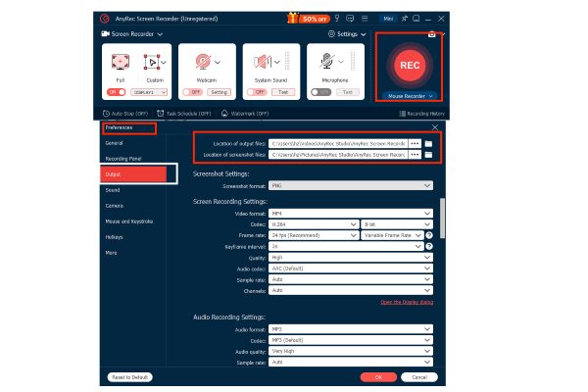Open Recording History
This screenshot has width=588, height=392.
pyautogui.click(x=421, y=114)
